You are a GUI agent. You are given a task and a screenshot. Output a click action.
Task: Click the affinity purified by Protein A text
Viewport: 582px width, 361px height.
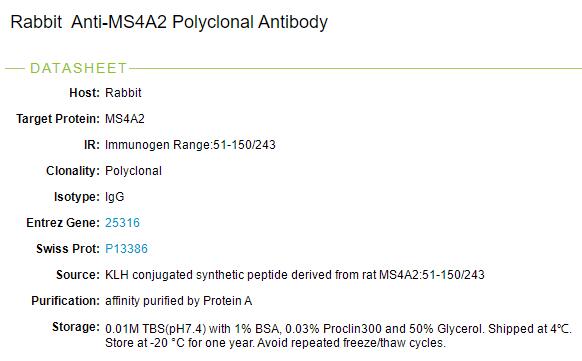[x=179, y=301]
